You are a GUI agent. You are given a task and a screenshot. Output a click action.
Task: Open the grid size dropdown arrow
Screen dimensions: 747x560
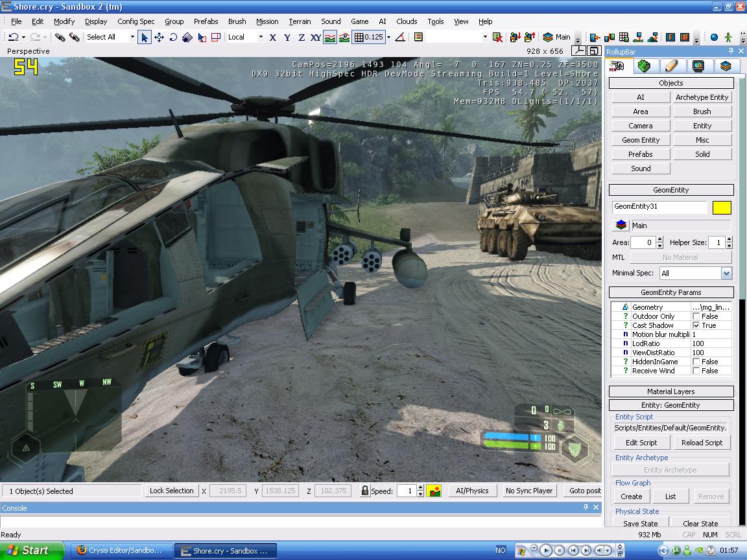click(389, 37)
